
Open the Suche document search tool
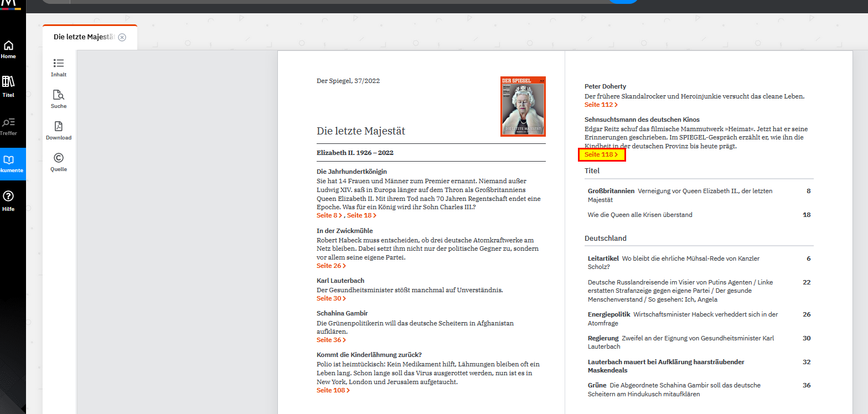[59, 95]
